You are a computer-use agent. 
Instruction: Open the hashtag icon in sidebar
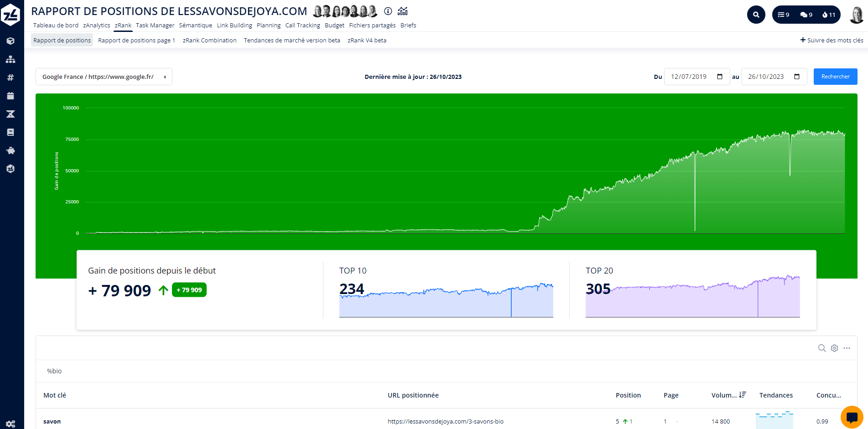pos(10,78)
